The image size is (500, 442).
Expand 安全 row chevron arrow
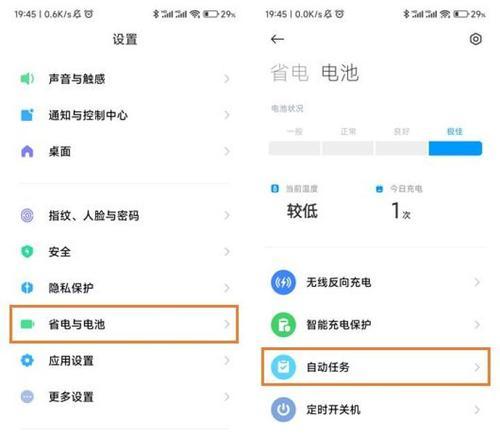(227, 252)
